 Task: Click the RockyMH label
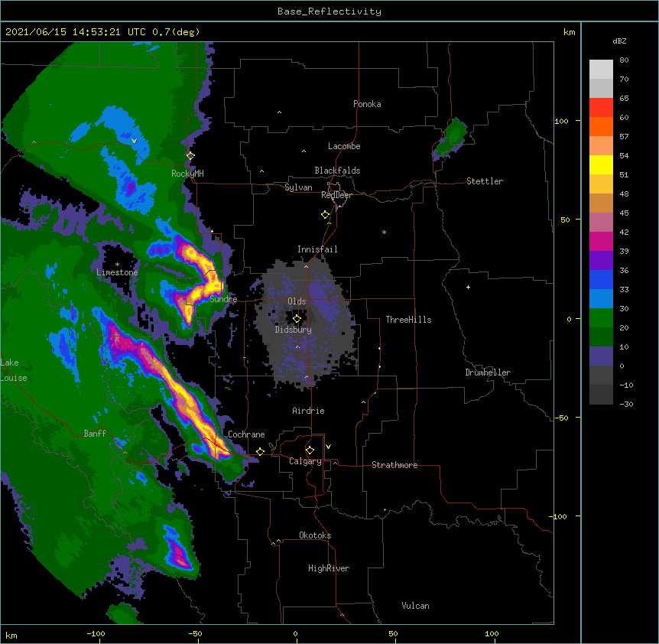(187, 173)
